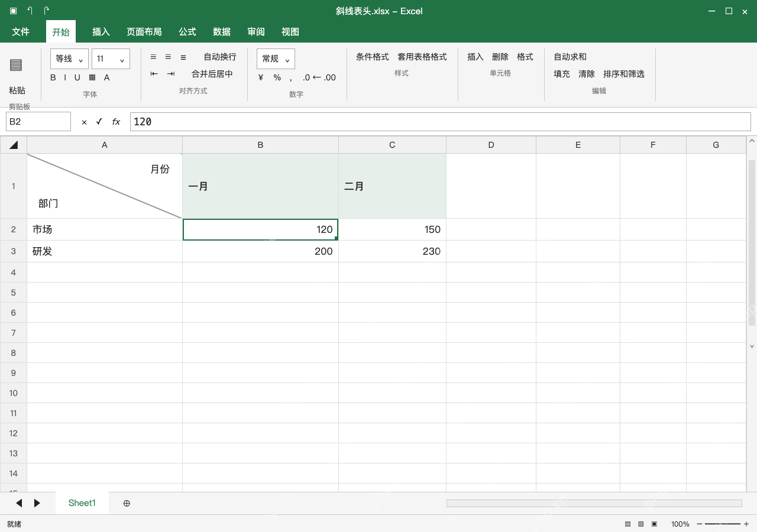Toggle bold formatting (B)
The width and height of the screenshot is (757, 532).
tap(53, 77)
